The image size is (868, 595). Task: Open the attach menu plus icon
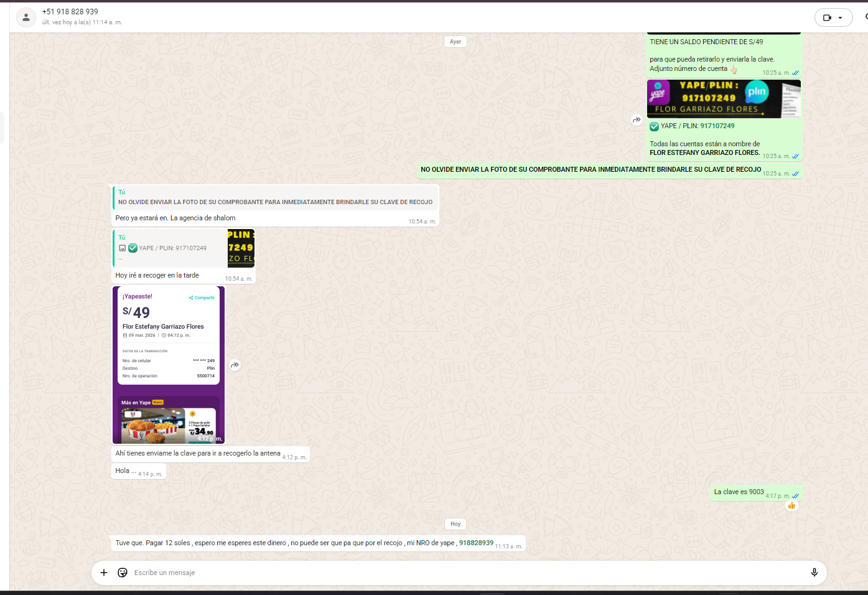[104, 573]
